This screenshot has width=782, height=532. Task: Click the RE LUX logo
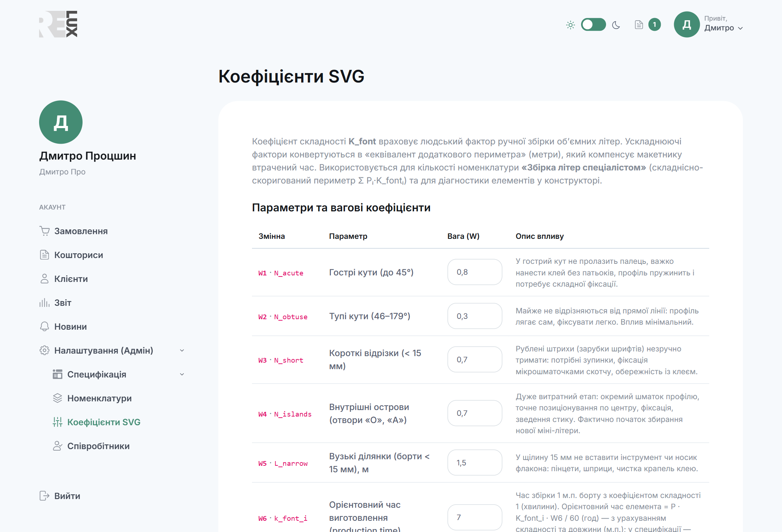pyautogui.click(x=58, y=24)
